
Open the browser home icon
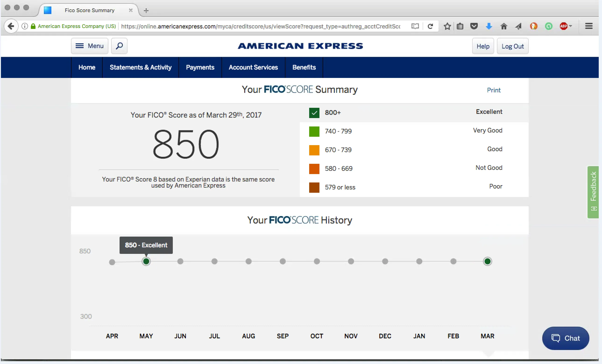click(504, 26)
